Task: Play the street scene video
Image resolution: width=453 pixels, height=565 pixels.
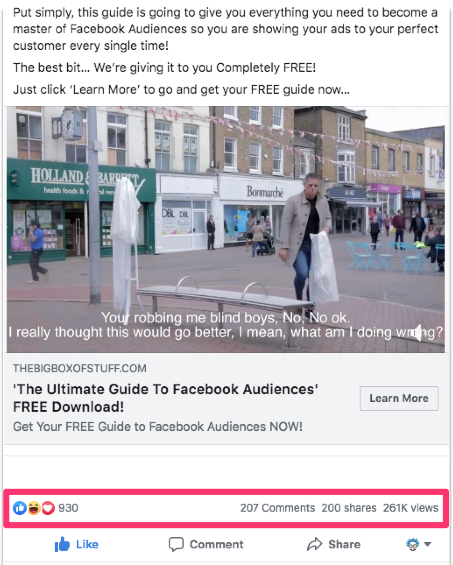Action: point(226,229)
